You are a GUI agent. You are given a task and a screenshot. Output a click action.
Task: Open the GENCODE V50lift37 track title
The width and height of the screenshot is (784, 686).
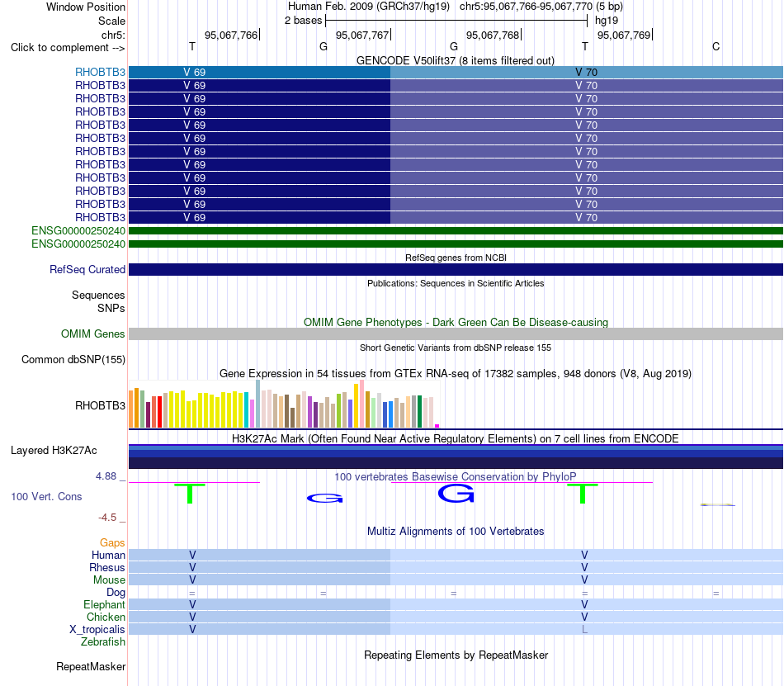pyautogui.click(x=455, y=60)
